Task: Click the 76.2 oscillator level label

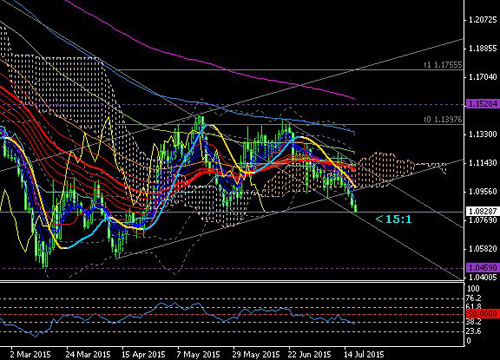Action: pos(474,298)
